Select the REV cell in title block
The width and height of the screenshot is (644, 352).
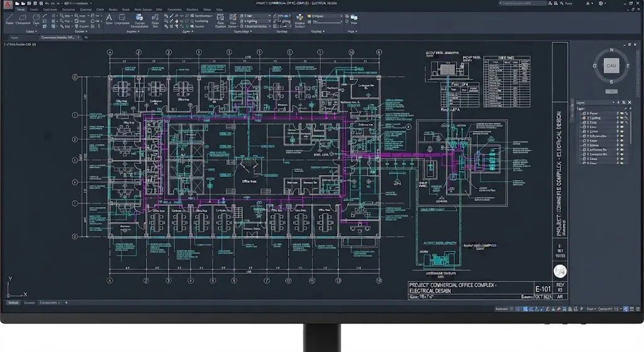[560, 287]
